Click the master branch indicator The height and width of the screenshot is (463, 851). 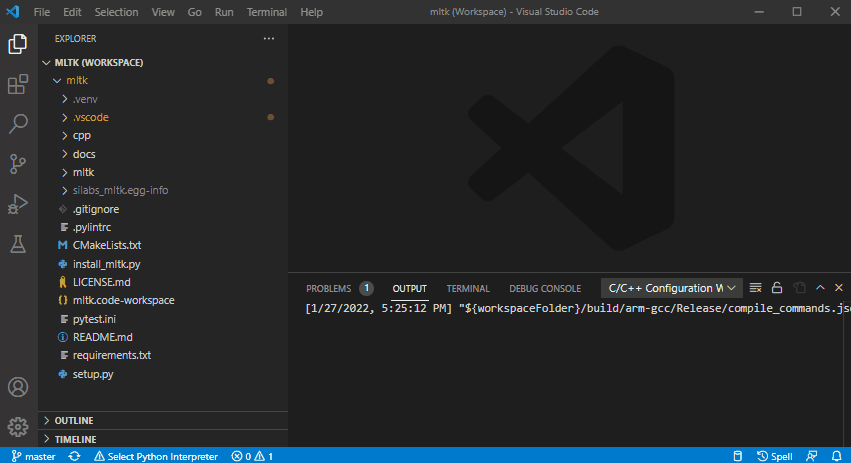pyautogui.click(x=33, y=456)
